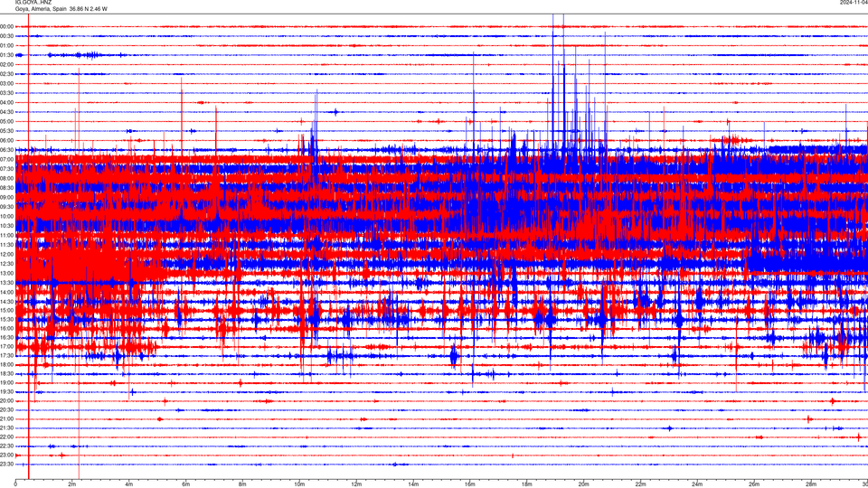Image resolution: width=868 pixels, height=488 pixels.
Task: Click the 23:30 time label
Action: pos(6,465)
